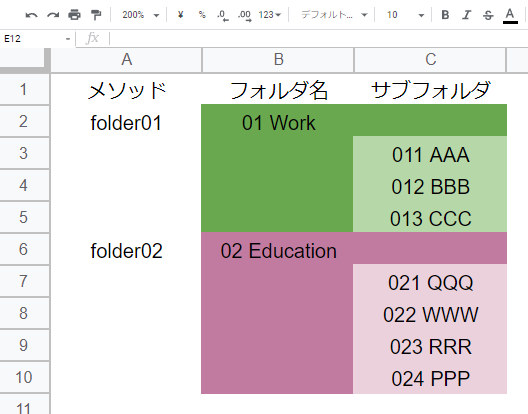Apply yen currency format
The height and width of the screenshot is (414, 528).
click(180, 15)
